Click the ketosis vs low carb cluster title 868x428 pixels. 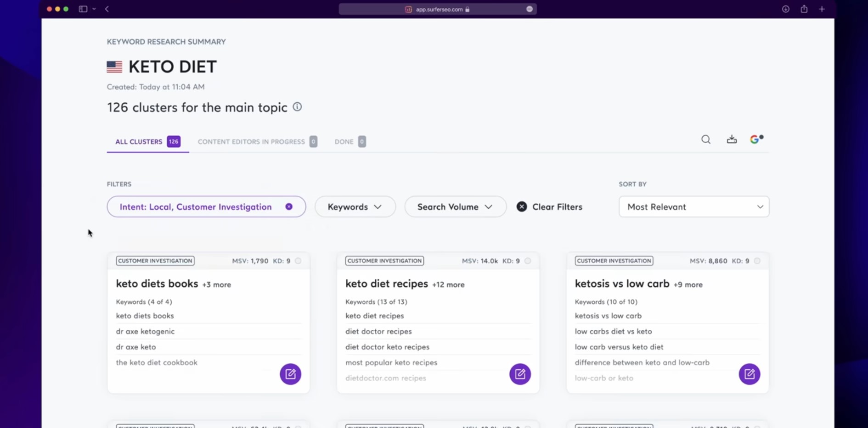click(x=622, y=283)
